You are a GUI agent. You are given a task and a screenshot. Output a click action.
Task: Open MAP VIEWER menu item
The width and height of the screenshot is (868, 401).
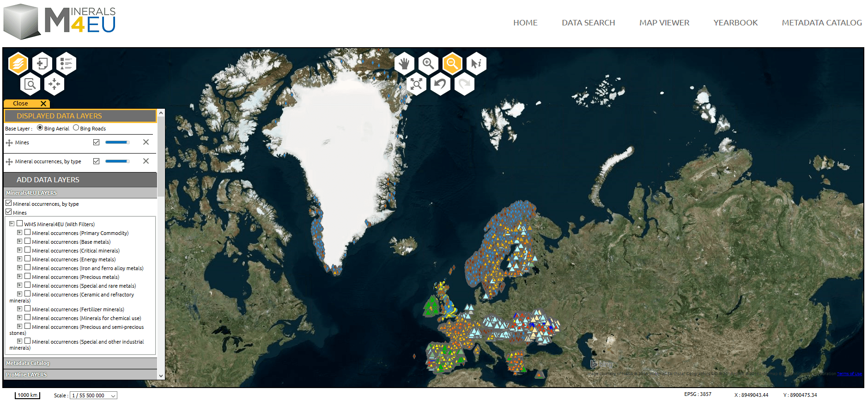click(x=664, y=23)
